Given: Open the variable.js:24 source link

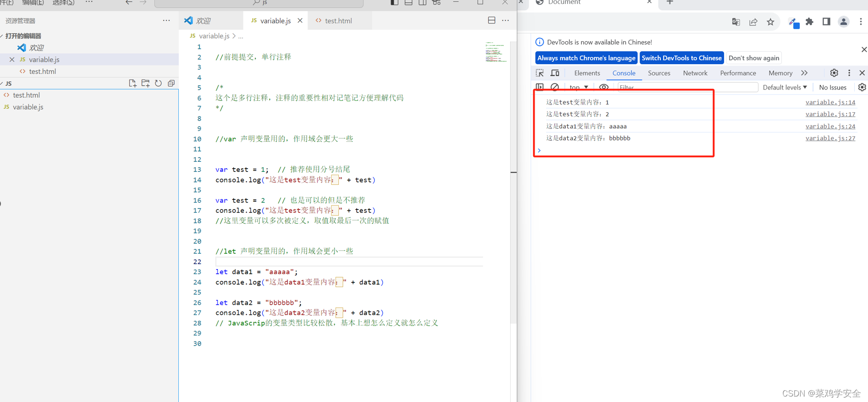Looking at the screenshot, I should [830, 126].
